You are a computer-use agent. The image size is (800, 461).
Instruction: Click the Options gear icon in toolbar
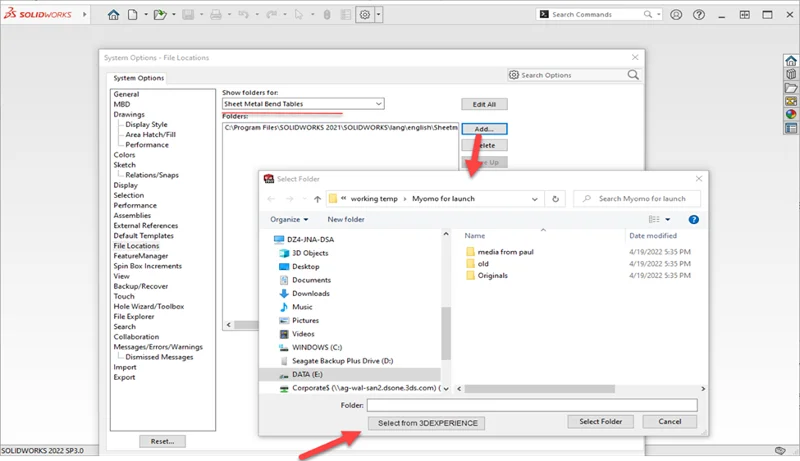[365, 15]
